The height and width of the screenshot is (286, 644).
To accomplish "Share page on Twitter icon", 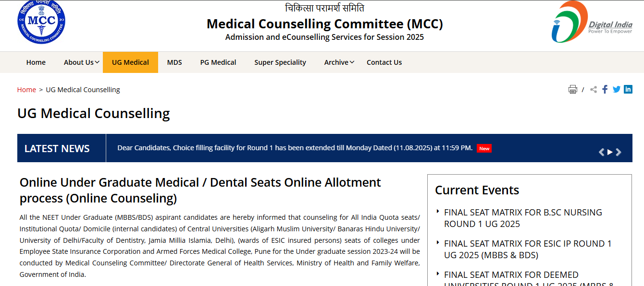I will pyautogui.click(x=617, y=89).
